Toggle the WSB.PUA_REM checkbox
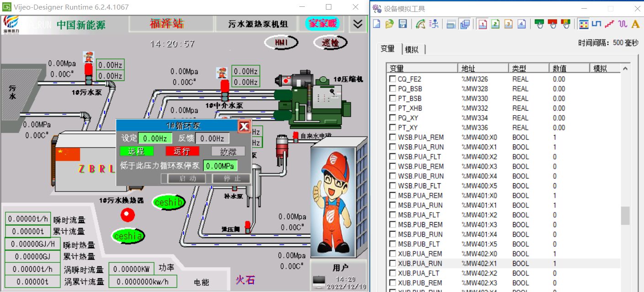The width and height of the screenshot is (644, 292). pos(392,138)
